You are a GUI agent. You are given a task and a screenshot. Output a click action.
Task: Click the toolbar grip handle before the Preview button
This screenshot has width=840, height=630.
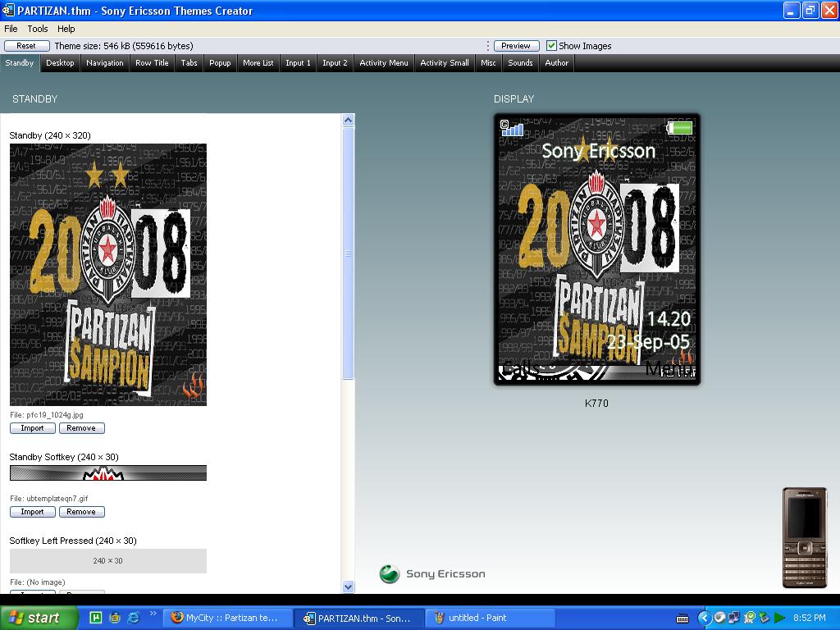[487, 46]
